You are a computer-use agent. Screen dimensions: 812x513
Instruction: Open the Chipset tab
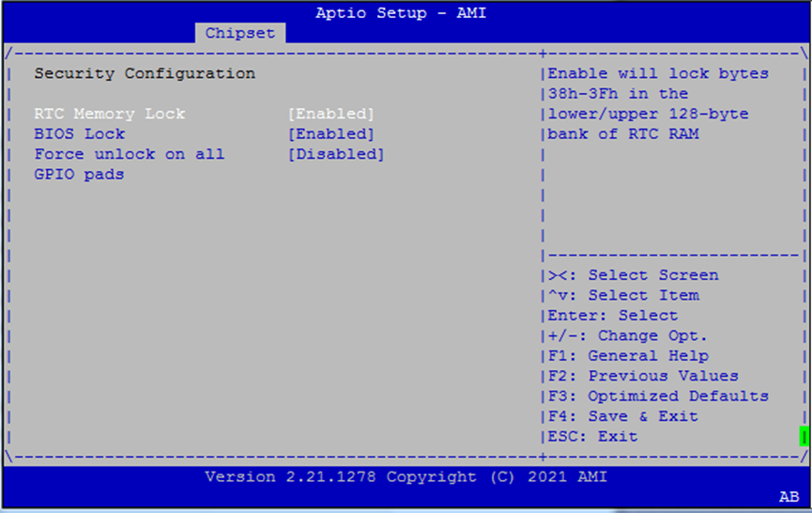[x=240, y=33]
